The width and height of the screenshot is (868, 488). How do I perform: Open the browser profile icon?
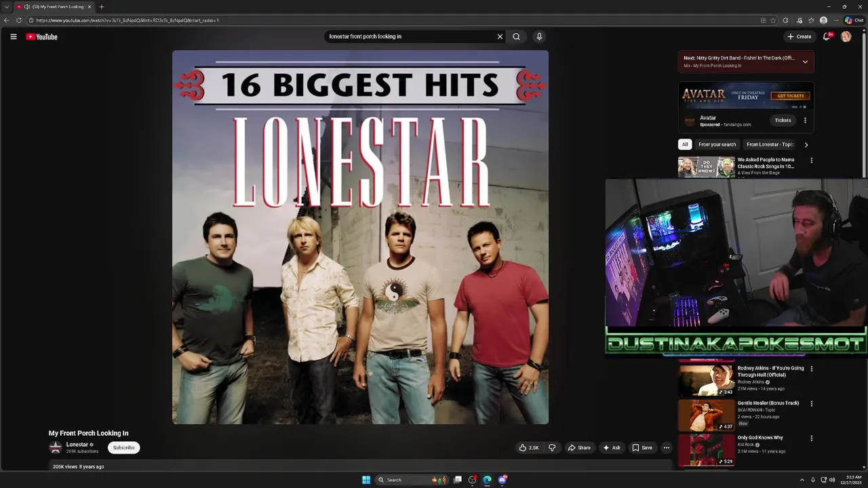823,20
